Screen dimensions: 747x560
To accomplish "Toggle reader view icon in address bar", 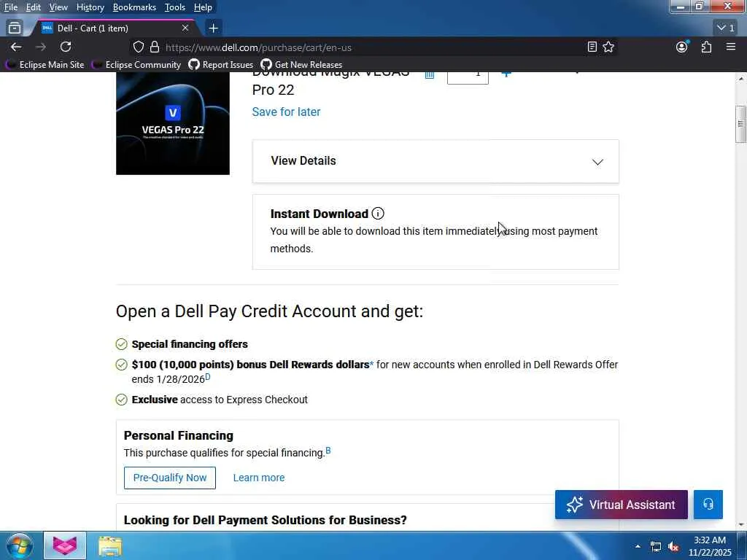I will tap(592, 47).
